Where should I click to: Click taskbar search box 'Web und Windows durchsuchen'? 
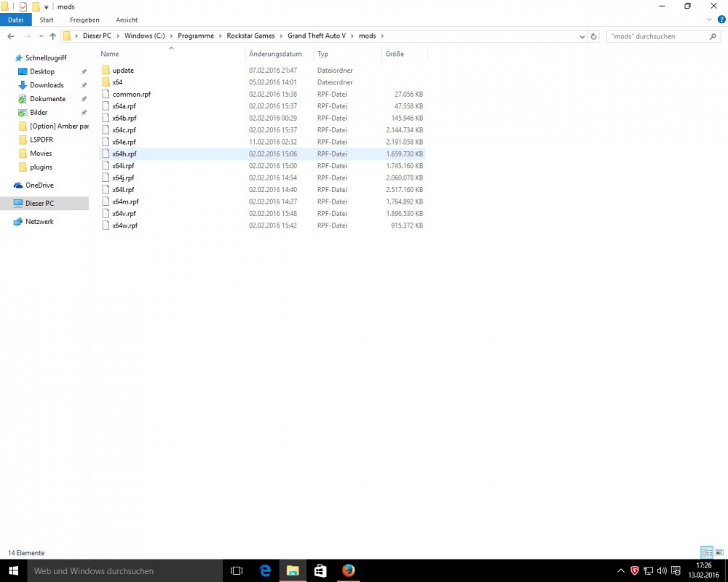tap(125, 571)
